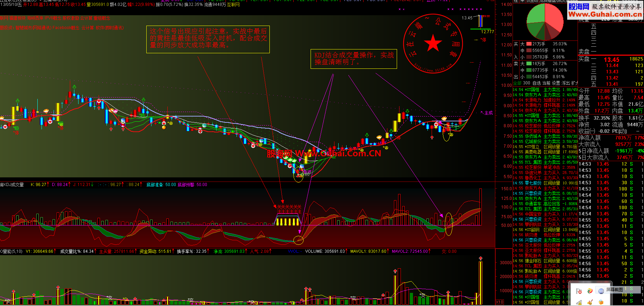This screenshot has width=644, height=306.
Task: Select the 中国宝安 alert row
Action: pos(545,214)
